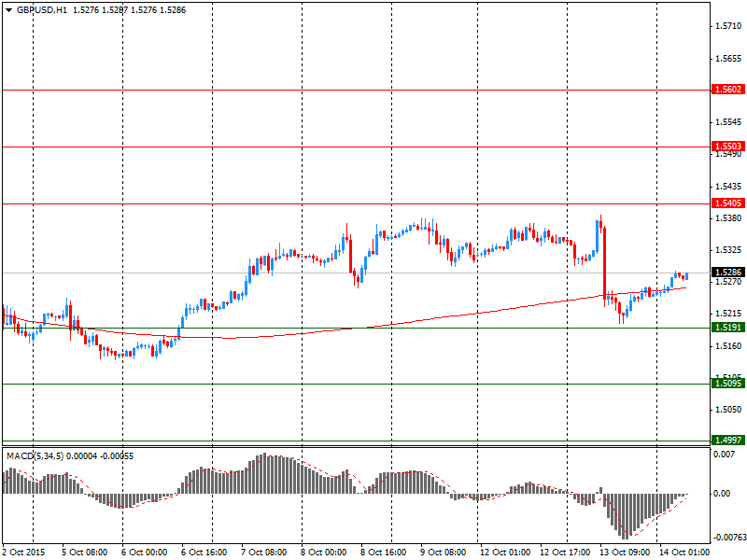747x560 pixels.
Task: Select the 1.5095 green support level label
Action: pyautogui.click(x=728, y=384)
